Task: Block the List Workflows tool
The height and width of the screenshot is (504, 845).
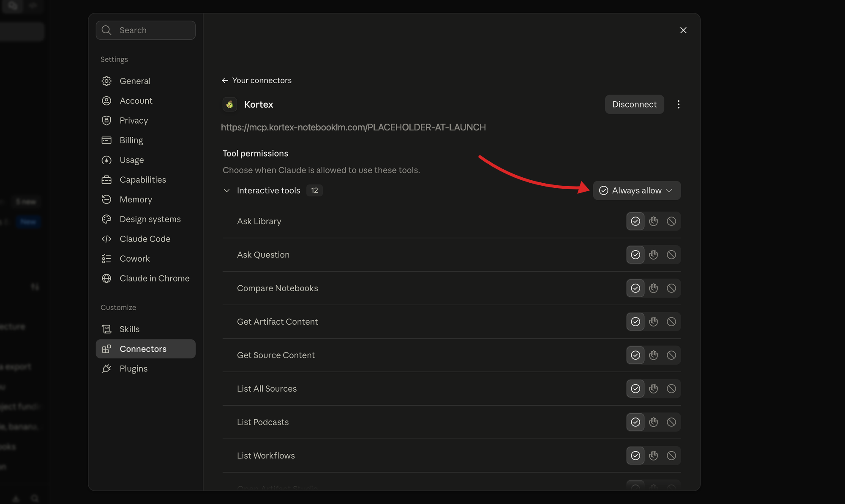Action: click(x=671, y=455)
